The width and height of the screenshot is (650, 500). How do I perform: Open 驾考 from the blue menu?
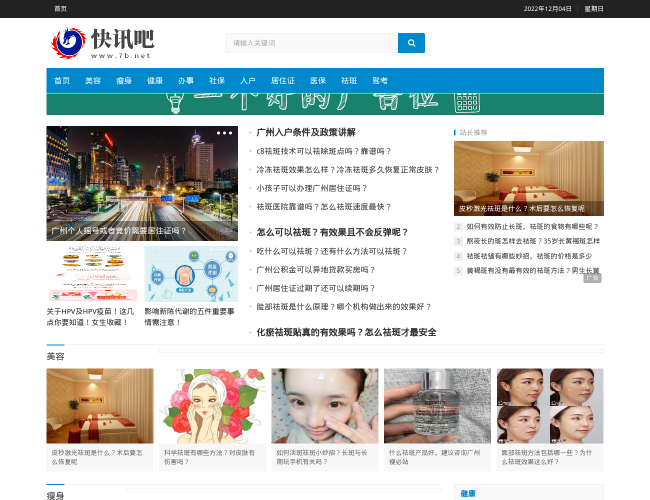pyautogui.click(x=380, y=81)
